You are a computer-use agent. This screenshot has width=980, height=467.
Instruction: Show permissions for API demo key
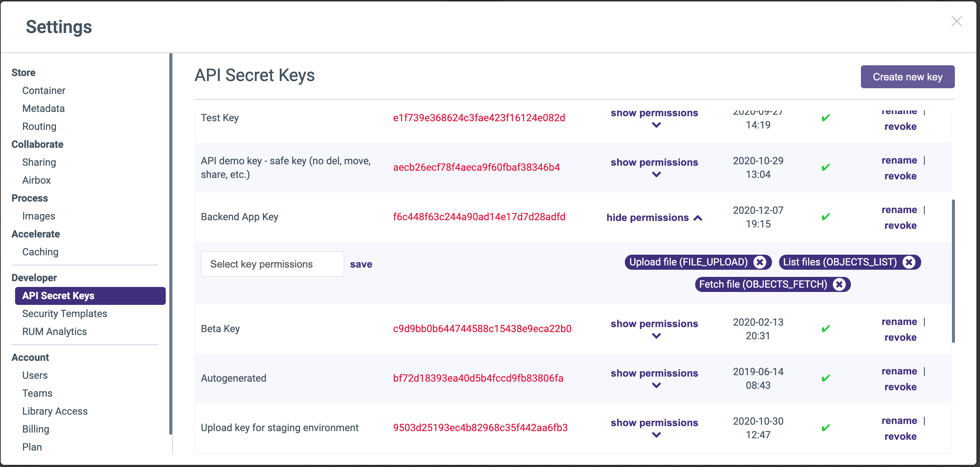(654, 163)
